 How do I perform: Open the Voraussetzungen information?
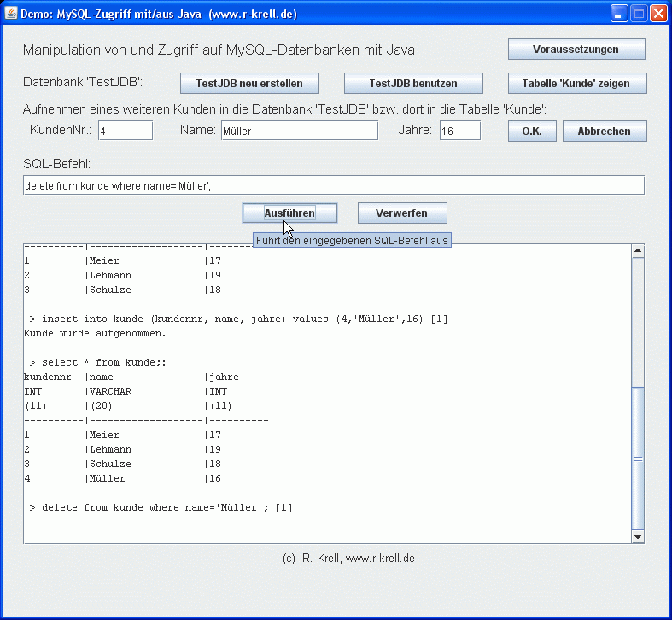coord(576,50)
